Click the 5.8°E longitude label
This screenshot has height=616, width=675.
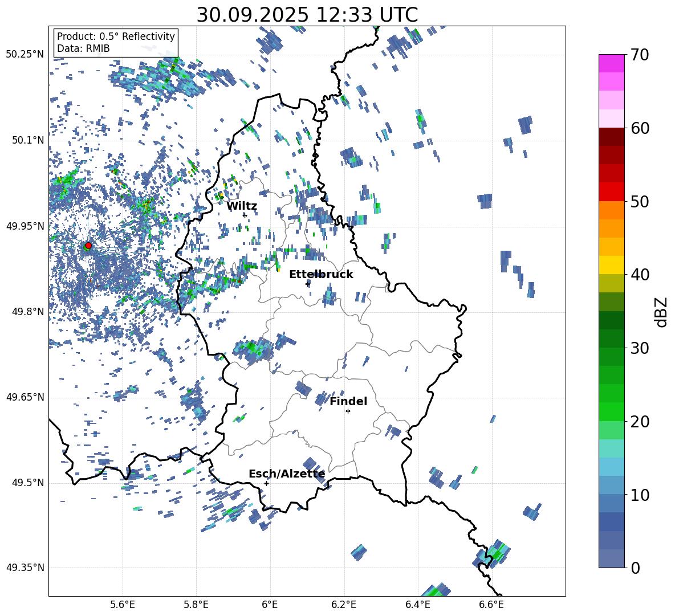click(196, 605)
